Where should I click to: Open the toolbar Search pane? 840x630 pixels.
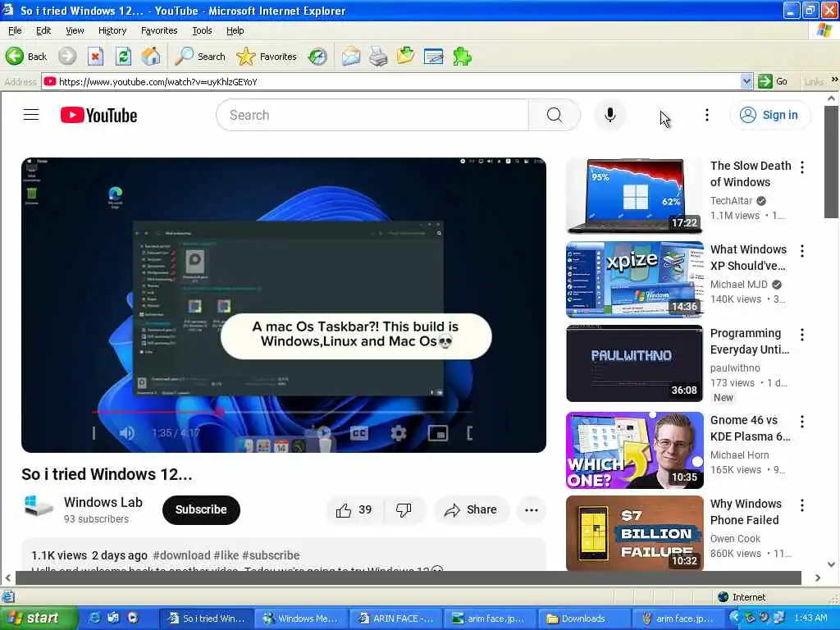[200, 57]
